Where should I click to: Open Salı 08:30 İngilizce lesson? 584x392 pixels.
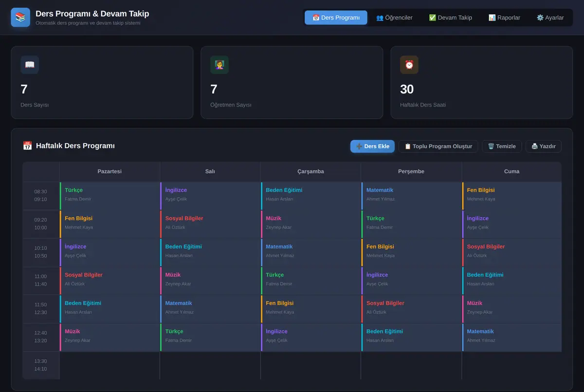[210, 196]
